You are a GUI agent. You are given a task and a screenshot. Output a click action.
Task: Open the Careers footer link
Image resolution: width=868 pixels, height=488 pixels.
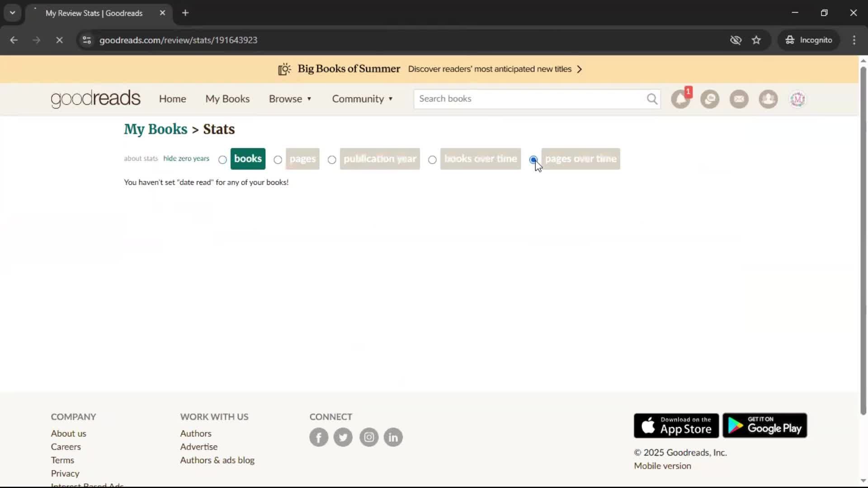click(x=66, y=447)
